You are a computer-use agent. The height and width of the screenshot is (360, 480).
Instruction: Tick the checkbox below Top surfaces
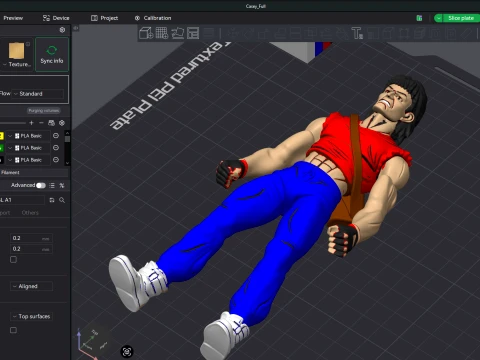pyautogui.click(x=13, y=330)
